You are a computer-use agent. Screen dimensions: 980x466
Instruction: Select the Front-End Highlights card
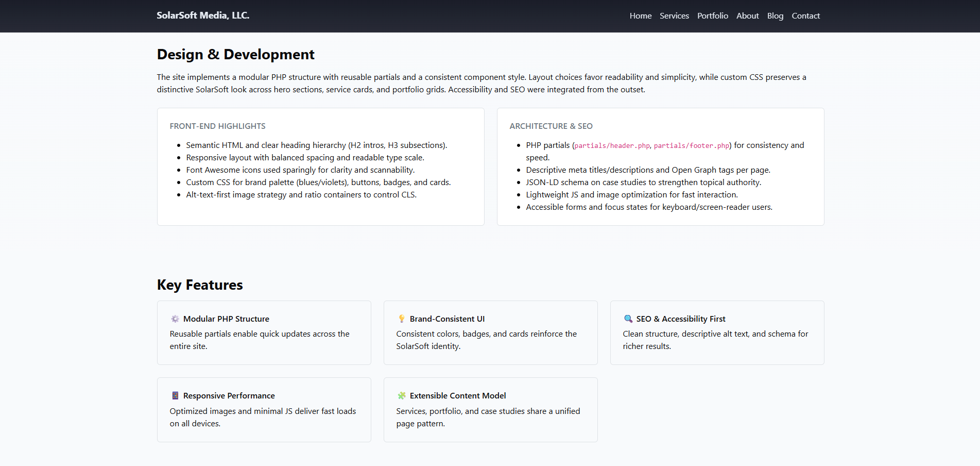[x=320, y=167]
